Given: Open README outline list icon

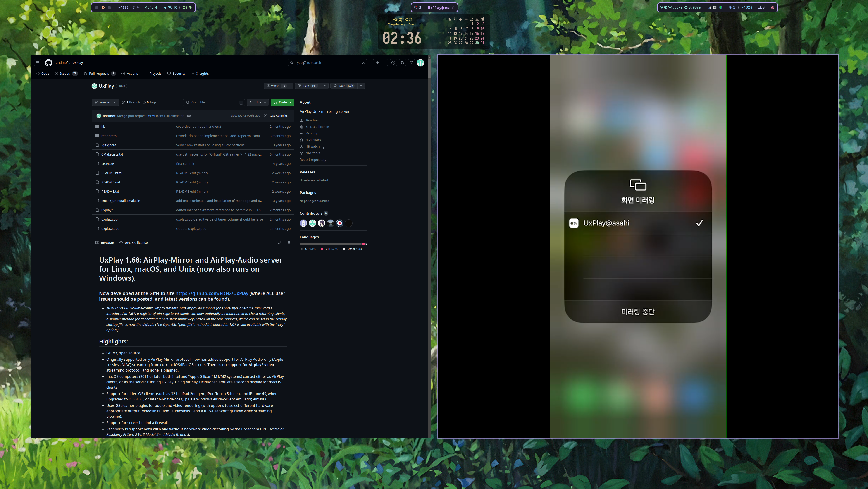Looking at the screenshot, I should 289,243.
